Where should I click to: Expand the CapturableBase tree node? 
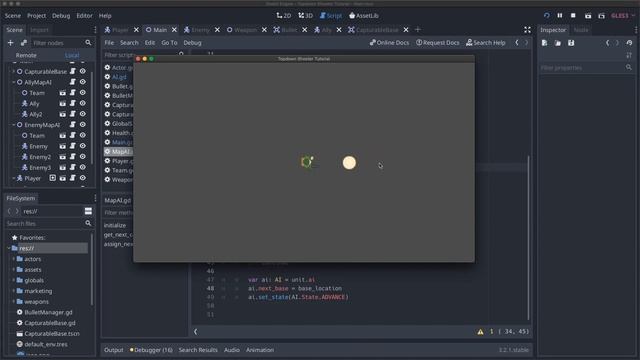(13, 71)
